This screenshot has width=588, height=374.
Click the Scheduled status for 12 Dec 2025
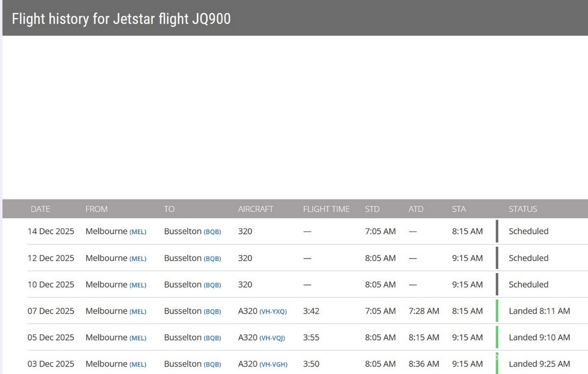click(x=528, y=258)
